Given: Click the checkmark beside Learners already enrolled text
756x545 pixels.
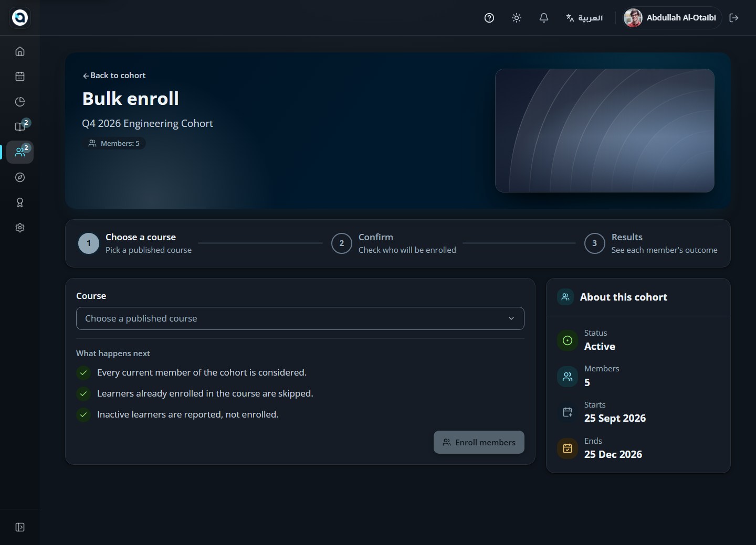Looking at the screenshot, I should tap(83, 393).
